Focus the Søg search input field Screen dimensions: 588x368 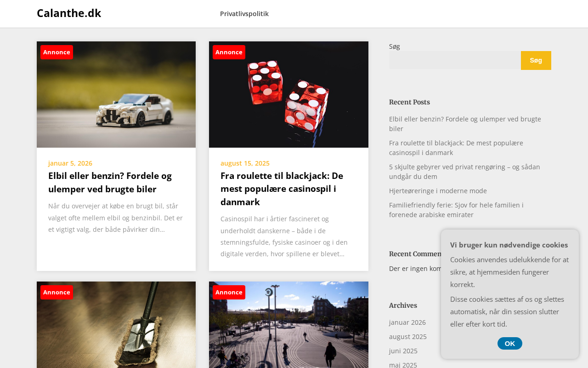tap(455, 60)
